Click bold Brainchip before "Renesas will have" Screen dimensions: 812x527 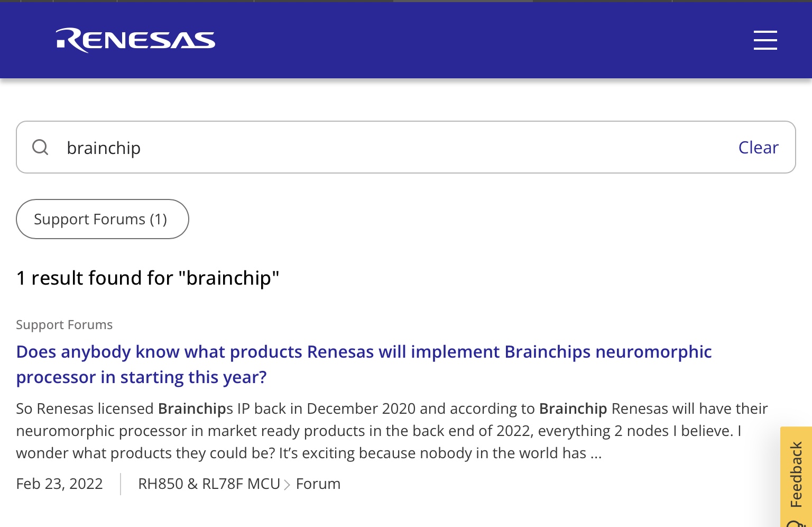point(573,408)
